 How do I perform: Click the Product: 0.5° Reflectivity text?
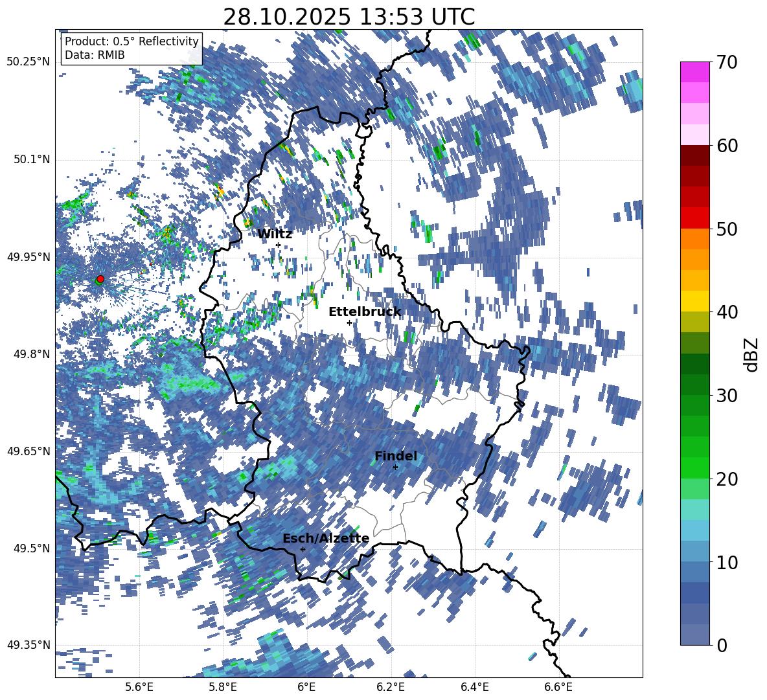click(132, 41)
